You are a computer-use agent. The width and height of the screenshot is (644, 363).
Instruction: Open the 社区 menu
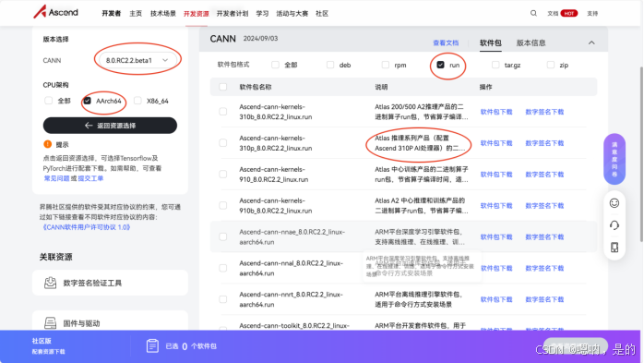(322, 14)
